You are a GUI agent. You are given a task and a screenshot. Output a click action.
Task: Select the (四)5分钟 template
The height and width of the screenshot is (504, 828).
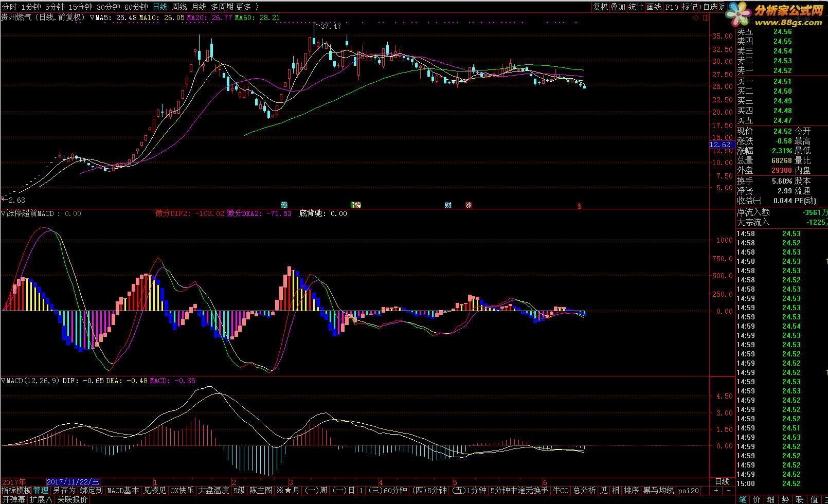[x=429, y=491]
